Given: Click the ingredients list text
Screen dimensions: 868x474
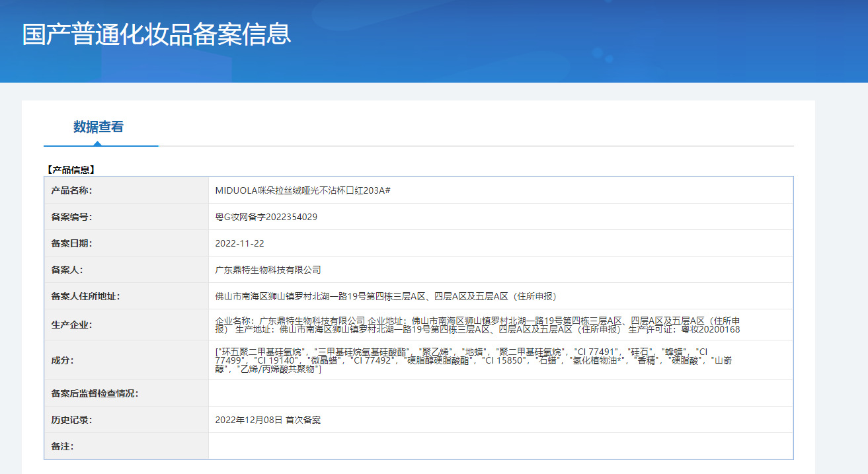Looking at the screenshot, I should pos(473,360).
